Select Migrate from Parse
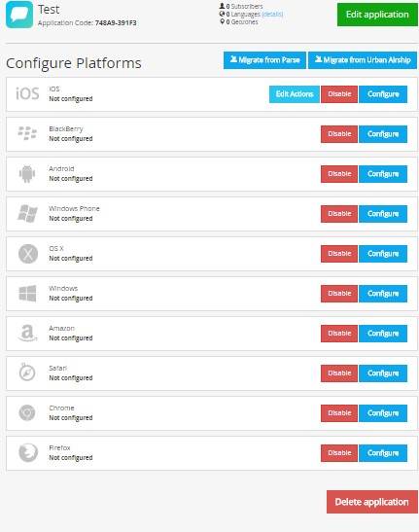Image resolution: width=419 pixels, height=532 pixels. pos(264,60)
